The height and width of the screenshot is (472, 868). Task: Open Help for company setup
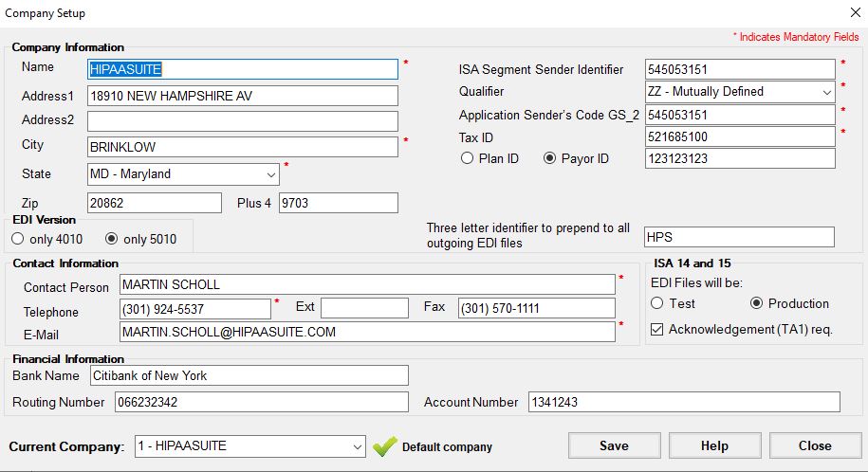tap(714, 446)
